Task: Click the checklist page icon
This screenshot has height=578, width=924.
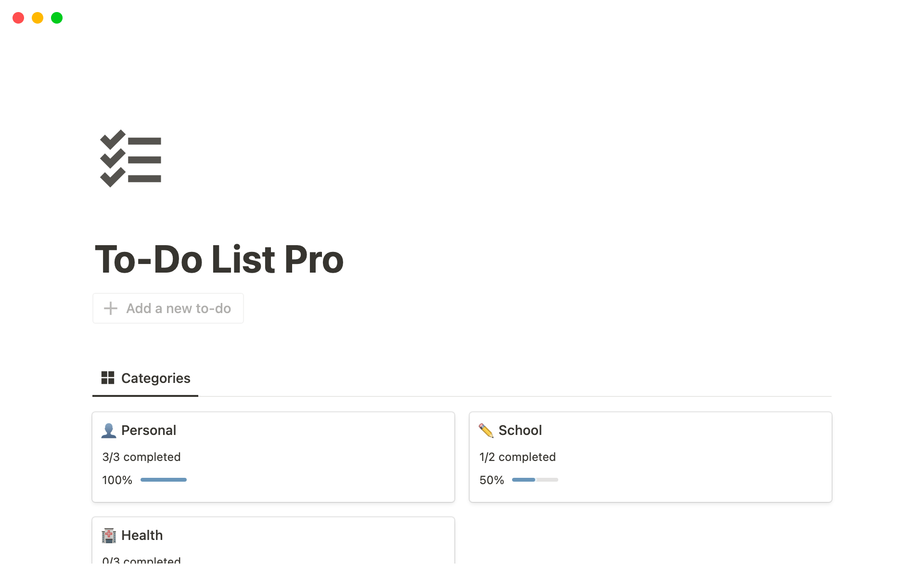Action: tap(130, 158)
